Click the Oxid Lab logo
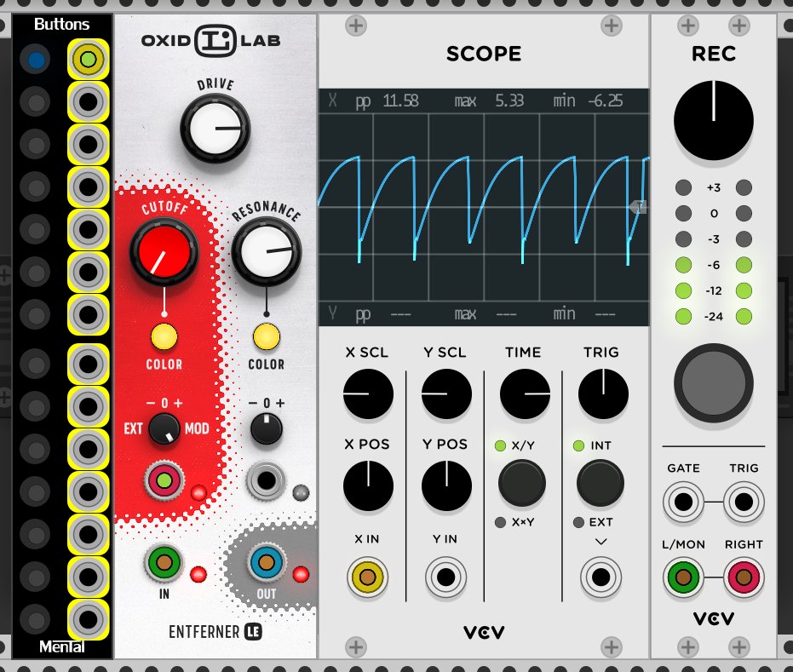Image resolution: width=793 pixels, height=672 pixels. (211, 40)
